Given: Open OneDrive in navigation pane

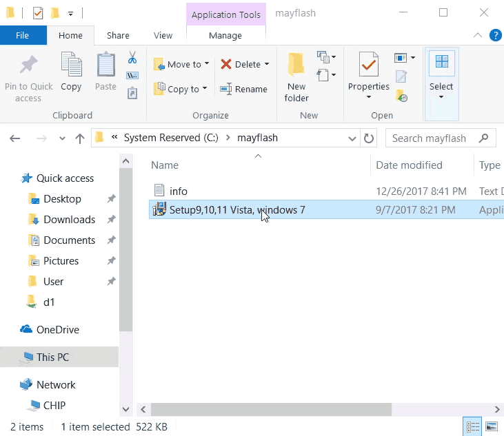Looking at the screenshot, I should click(x=58, y=330).
